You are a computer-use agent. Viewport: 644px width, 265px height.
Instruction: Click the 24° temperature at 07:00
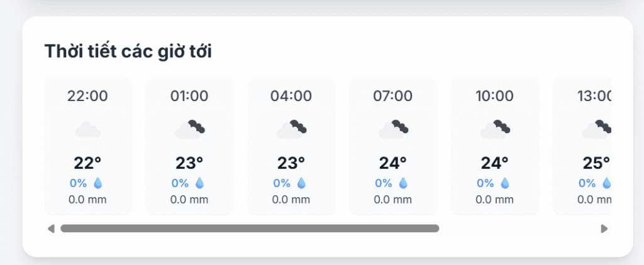click(x=393, y=163)
